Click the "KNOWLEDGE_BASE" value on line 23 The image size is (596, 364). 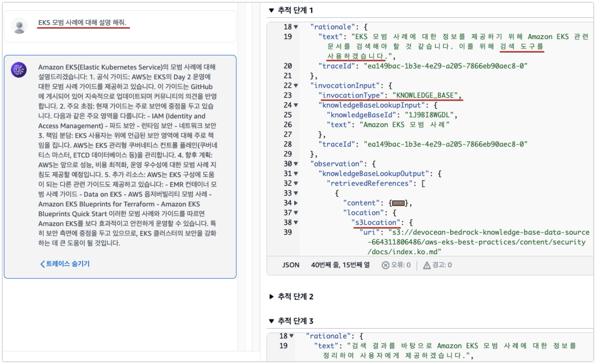[x=425, y=95]
